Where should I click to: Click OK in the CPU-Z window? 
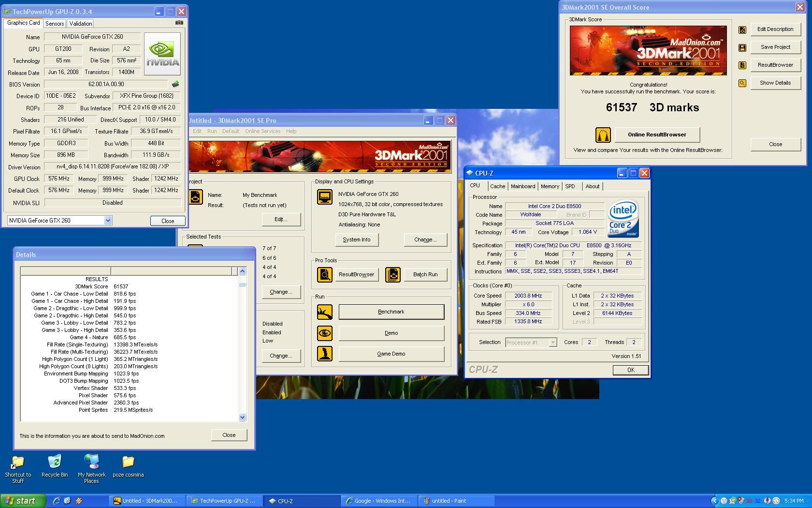[x=630, y=370]
